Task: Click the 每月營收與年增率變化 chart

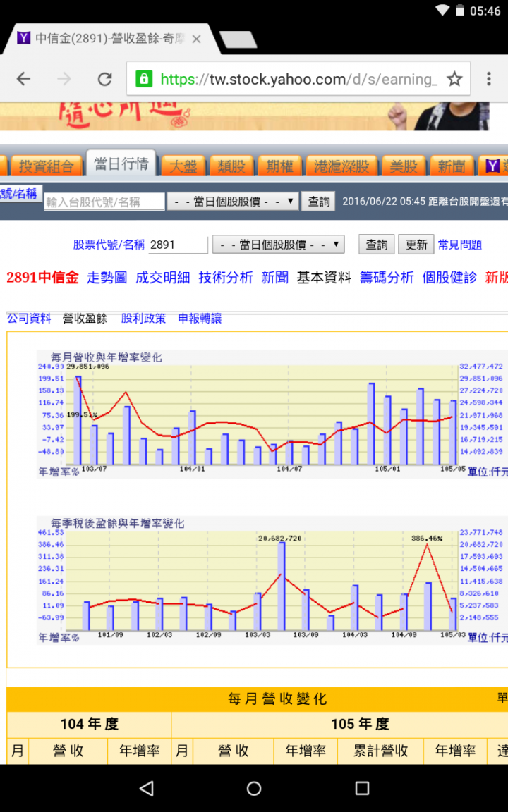Action: coord(272,414)
